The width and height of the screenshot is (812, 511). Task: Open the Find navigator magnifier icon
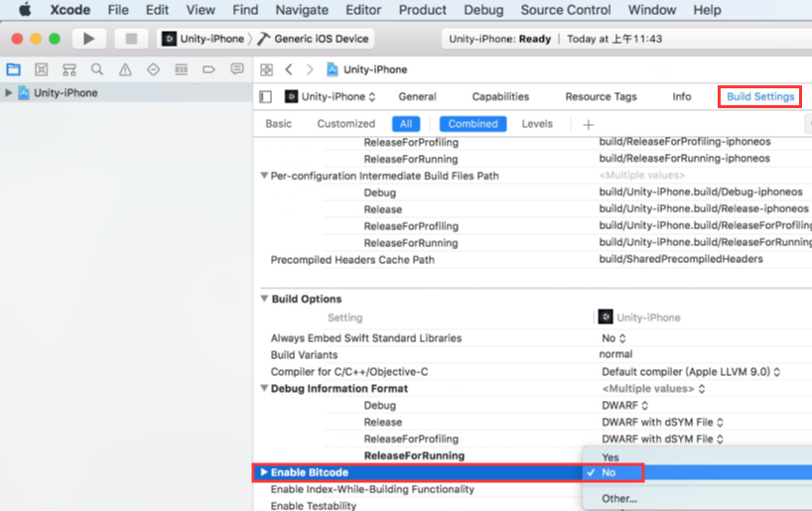coord(97,69)
